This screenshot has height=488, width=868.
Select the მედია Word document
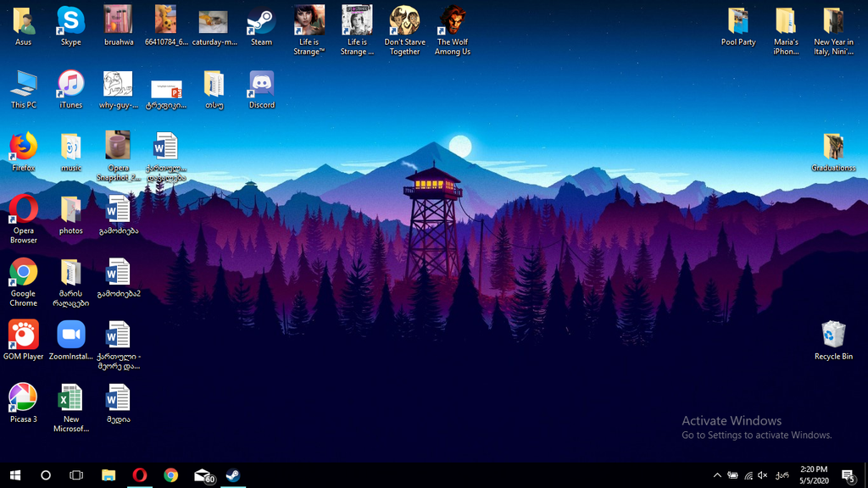tap(119, 403)
